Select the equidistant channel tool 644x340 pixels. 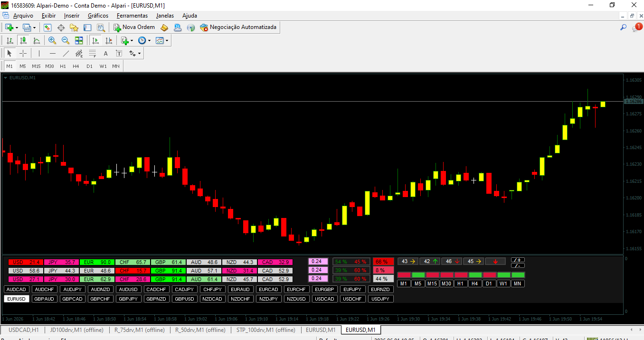(x=79, y=53)
